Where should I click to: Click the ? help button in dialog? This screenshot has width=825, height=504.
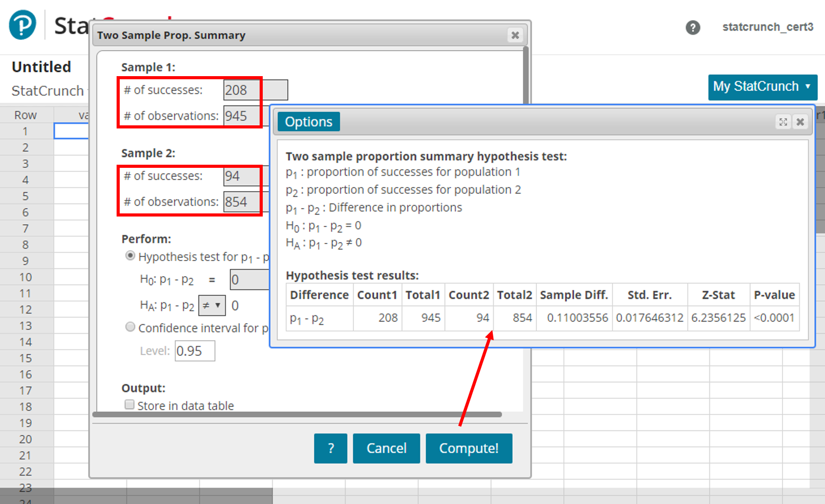(x=331, y=449)
